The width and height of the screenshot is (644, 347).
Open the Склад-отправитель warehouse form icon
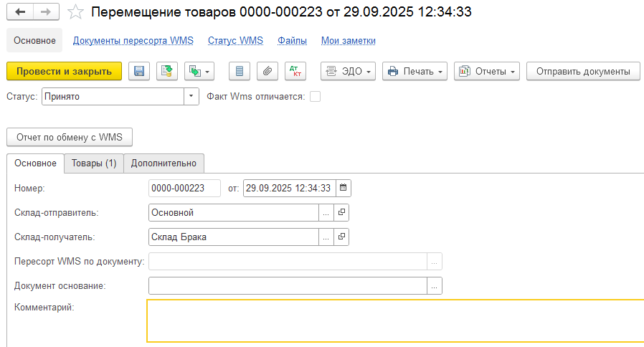pyautogui.click(x=342, y=212)
